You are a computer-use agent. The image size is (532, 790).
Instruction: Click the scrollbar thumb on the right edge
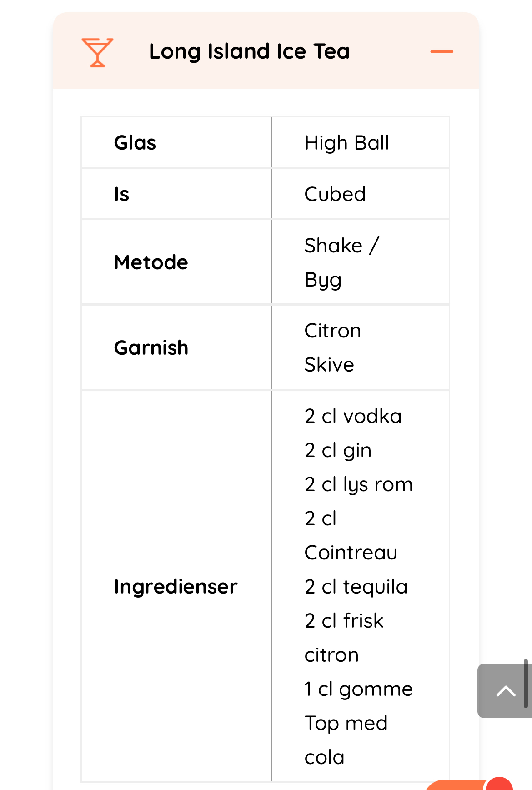(x=525, y=684)
